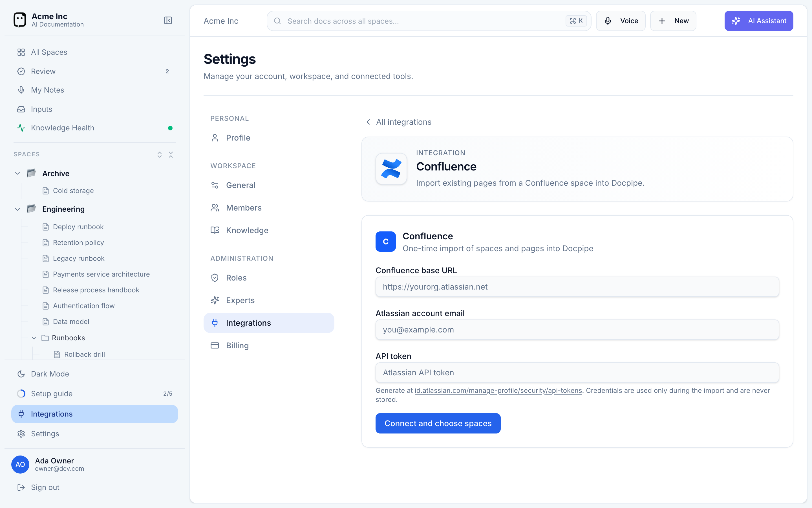812x508 pixels.
Task: Collapse the Runbooks folder chevron
Action: [34, 338]
